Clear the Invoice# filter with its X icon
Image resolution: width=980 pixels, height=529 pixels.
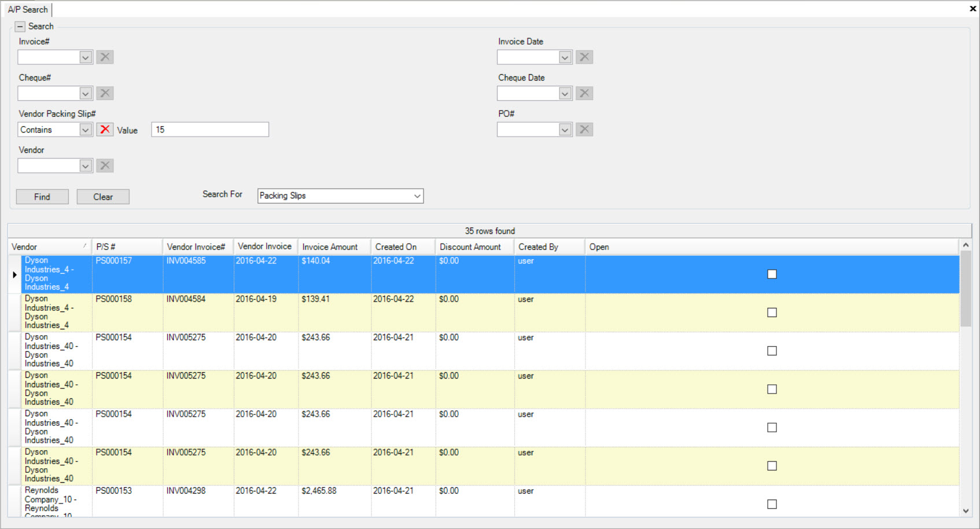pos(105,57)
